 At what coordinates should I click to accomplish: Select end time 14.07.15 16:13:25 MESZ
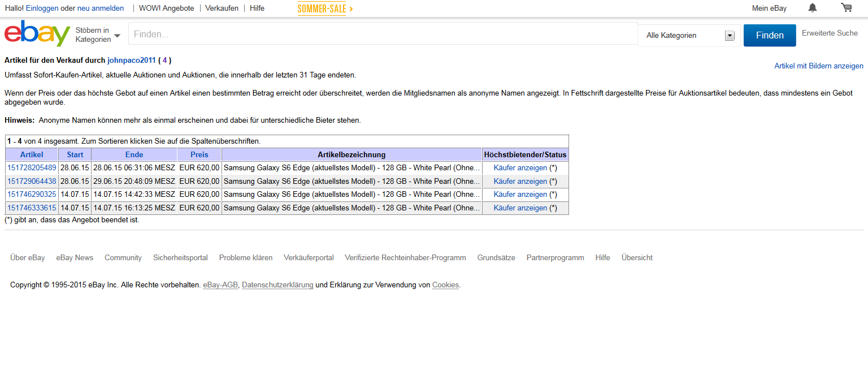[134, 208]
